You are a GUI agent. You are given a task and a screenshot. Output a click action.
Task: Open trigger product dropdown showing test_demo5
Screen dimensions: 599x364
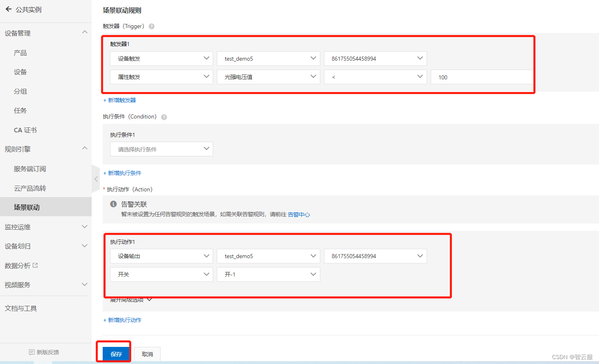click(x=269, y=59)
